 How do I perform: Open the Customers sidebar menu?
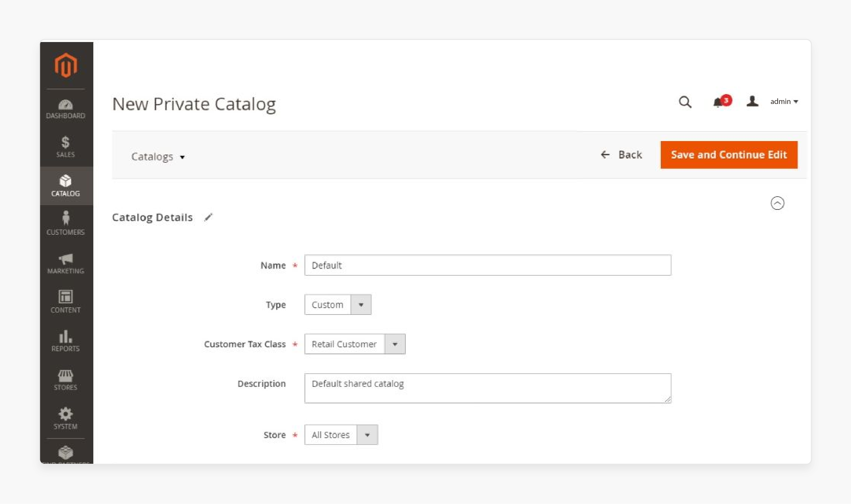(66, 224)
